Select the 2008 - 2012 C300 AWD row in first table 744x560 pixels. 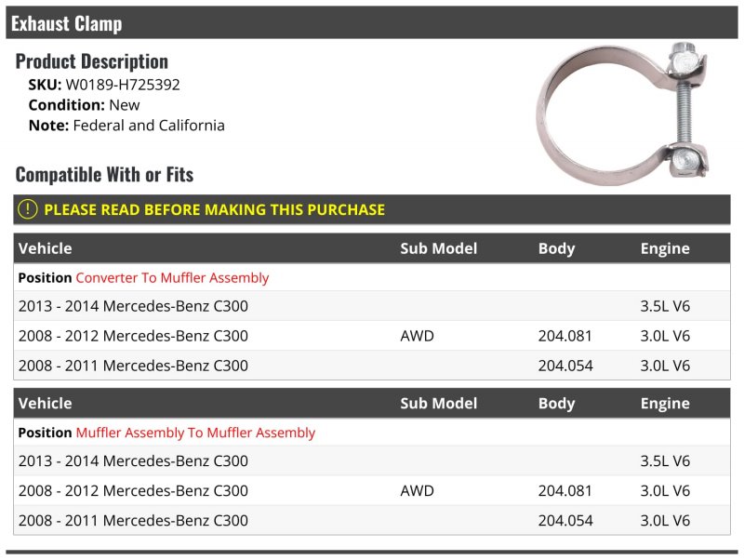[x=371, y=336]
